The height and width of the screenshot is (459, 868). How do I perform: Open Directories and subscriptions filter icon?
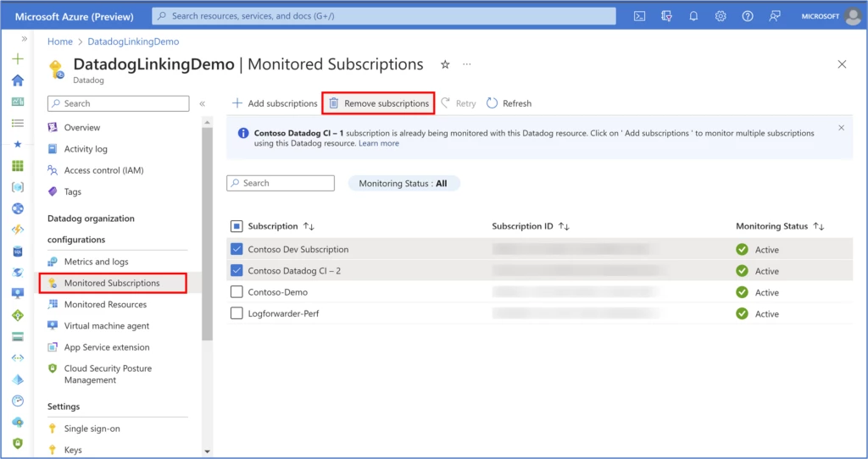pos(666,16)
